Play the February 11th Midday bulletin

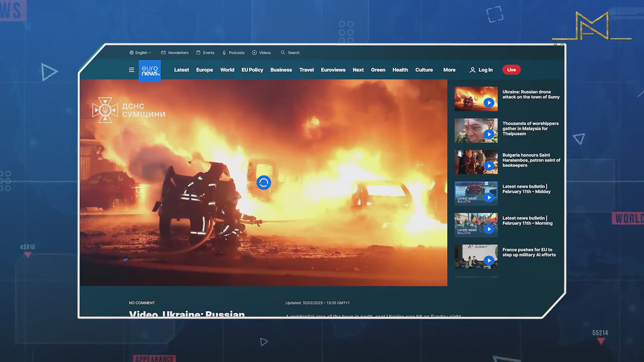pyautogui.click(x=489, y=197)
